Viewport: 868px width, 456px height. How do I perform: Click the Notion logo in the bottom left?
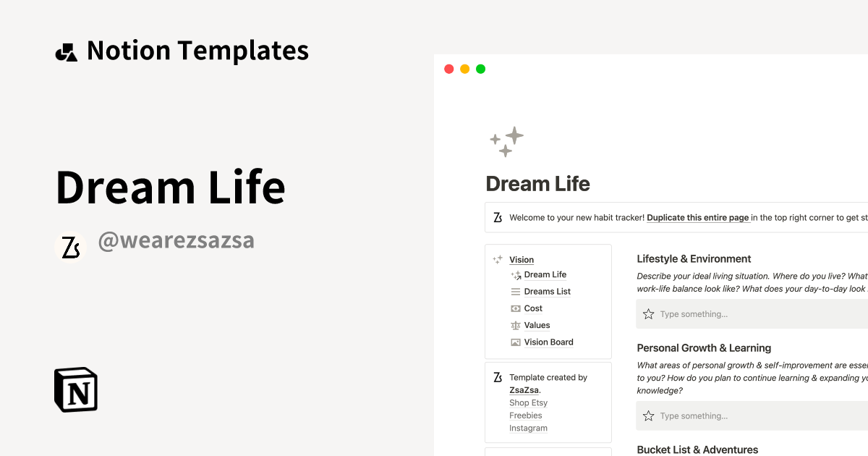coord(76,389)
